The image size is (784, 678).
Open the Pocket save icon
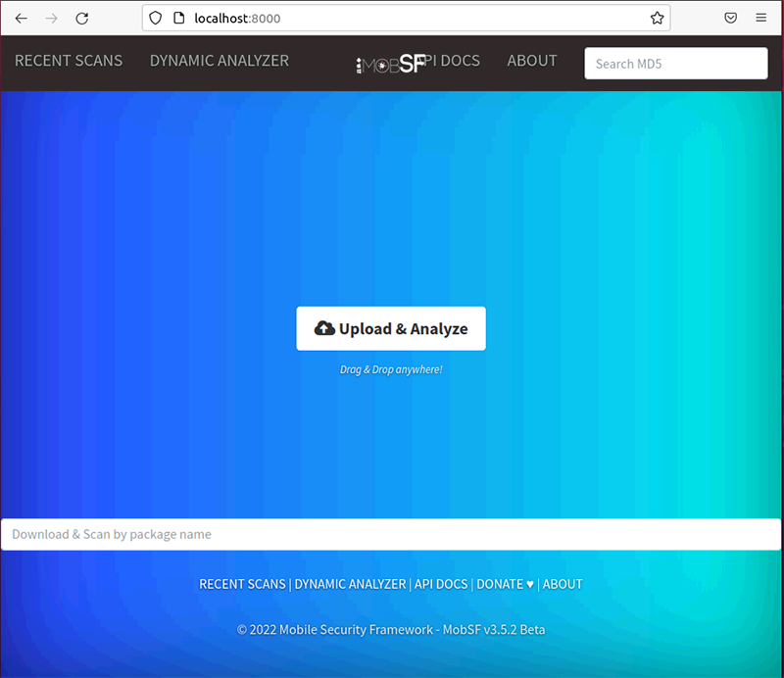(730, 19)
